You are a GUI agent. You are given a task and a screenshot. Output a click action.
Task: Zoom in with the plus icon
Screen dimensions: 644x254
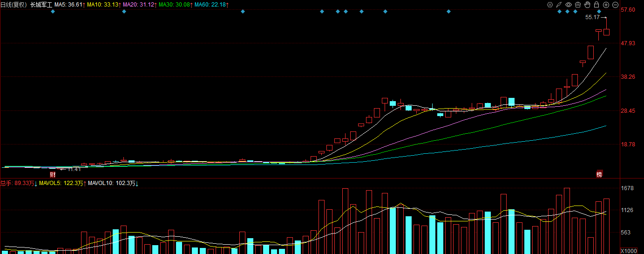[606, 5]
